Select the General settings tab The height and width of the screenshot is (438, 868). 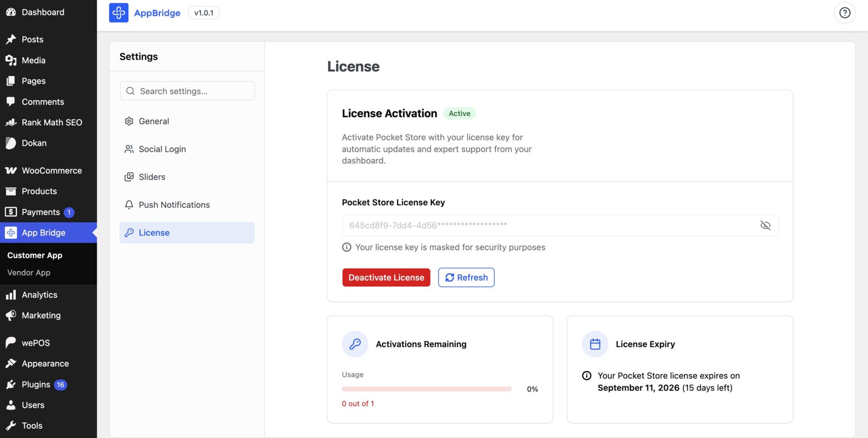pyautogui.click(x=187, y=121)
